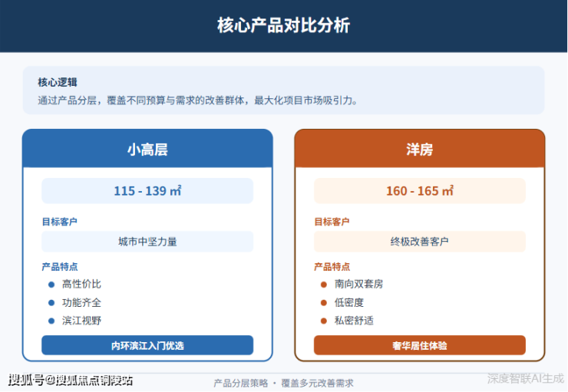
Task: Click 目标客户 label in 小高层 card
Action: (59, 222)
